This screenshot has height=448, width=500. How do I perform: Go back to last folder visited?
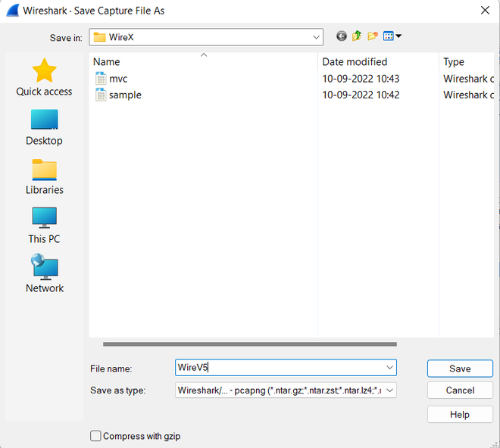(341, 36)
